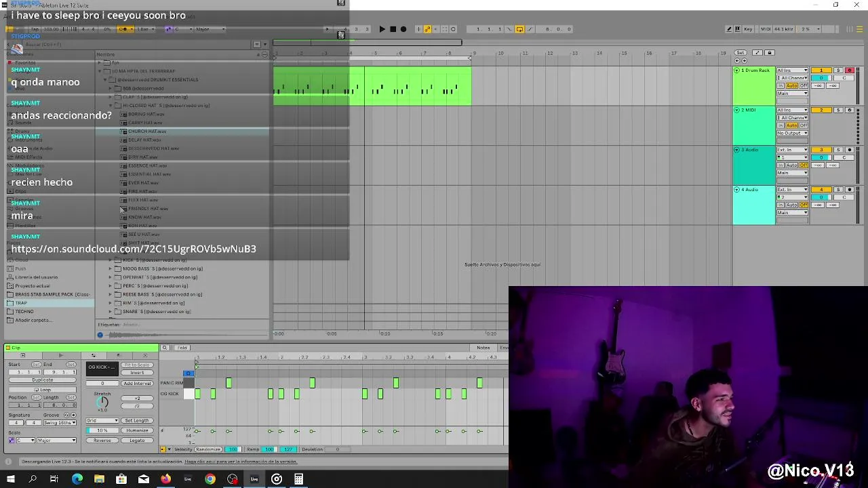Toggle the blue headphone preview icon
This screenshot has width=868, height=488.
tap(188, 373)
